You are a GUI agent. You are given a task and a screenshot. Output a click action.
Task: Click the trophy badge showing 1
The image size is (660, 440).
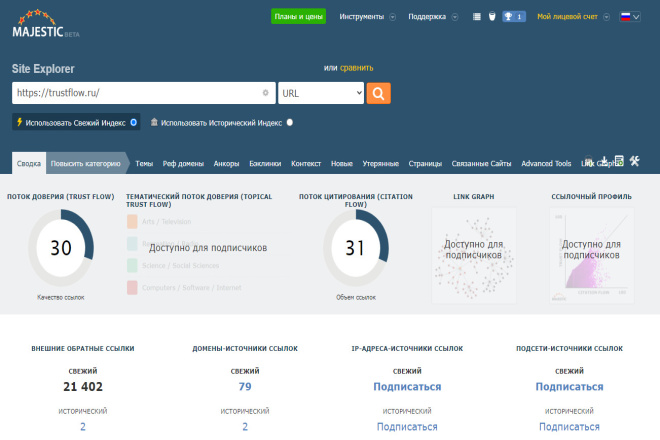coord(514,16)
